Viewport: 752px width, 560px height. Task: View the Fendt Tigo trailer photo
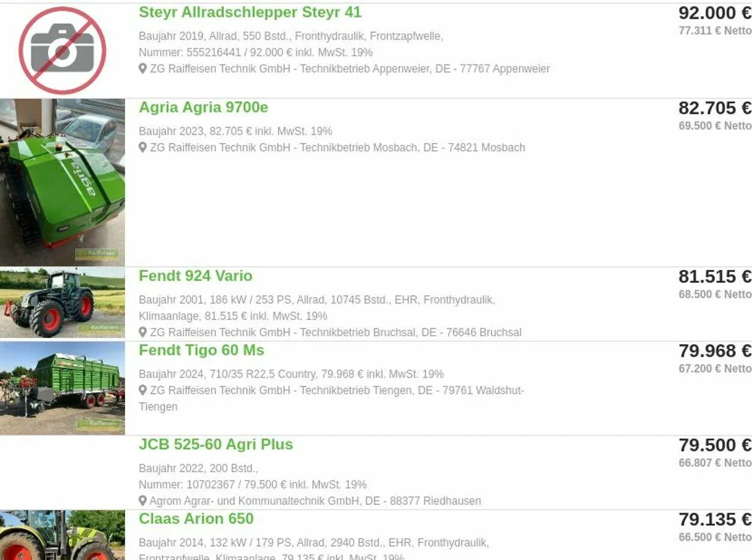[x=63, y=388]
